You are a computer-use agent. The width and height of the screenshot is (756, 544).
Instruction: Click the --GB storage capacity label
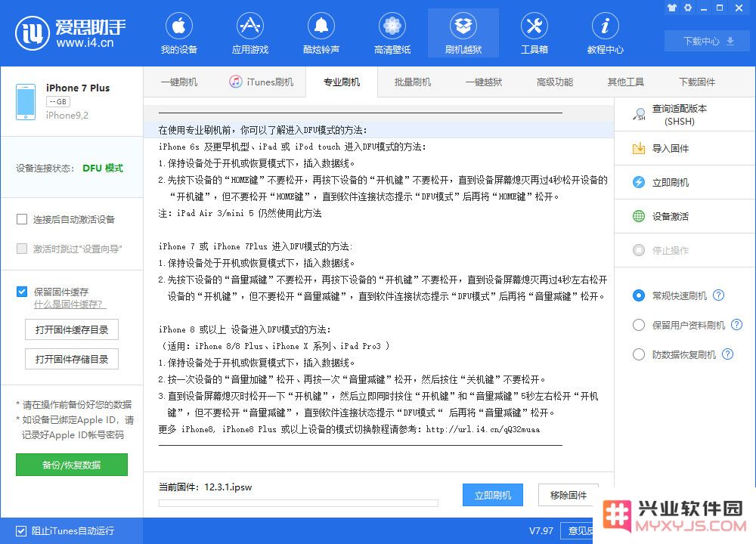[58, 102]
